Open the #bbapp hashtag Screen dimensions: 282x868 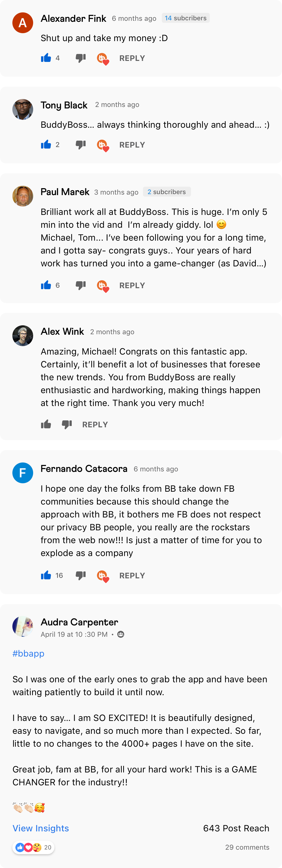[x=29, y=653]
